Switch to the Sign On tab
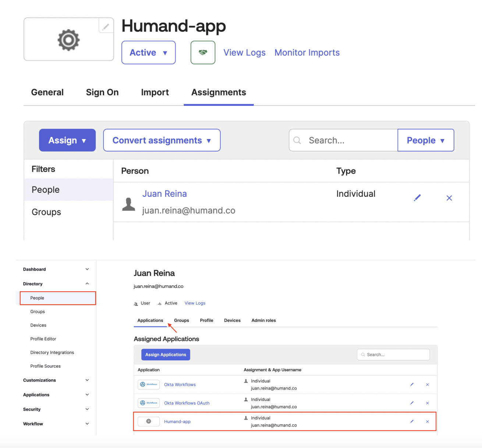Viewport: 482px width, 448px height. pos(102,92)
